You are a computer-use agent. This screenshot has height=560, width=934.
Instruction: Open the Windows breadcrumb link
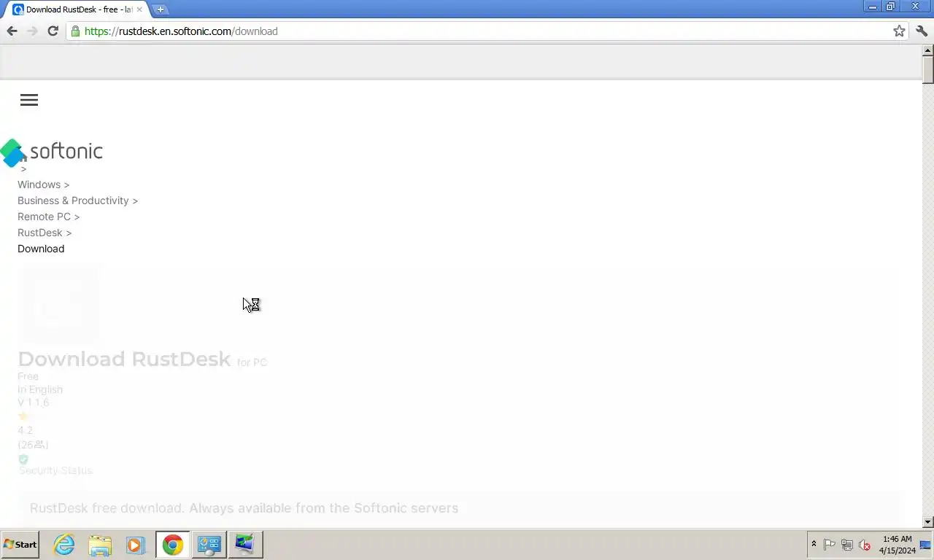click(39, 184)
